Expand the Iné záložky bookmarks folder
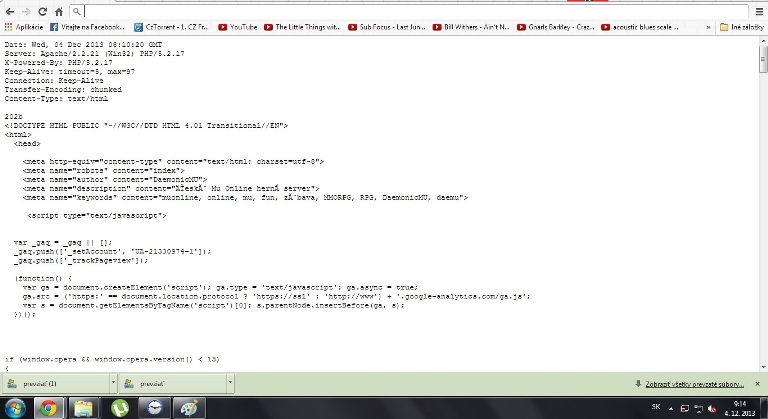This screenshot has height=419, width=768. pos(743,28)
